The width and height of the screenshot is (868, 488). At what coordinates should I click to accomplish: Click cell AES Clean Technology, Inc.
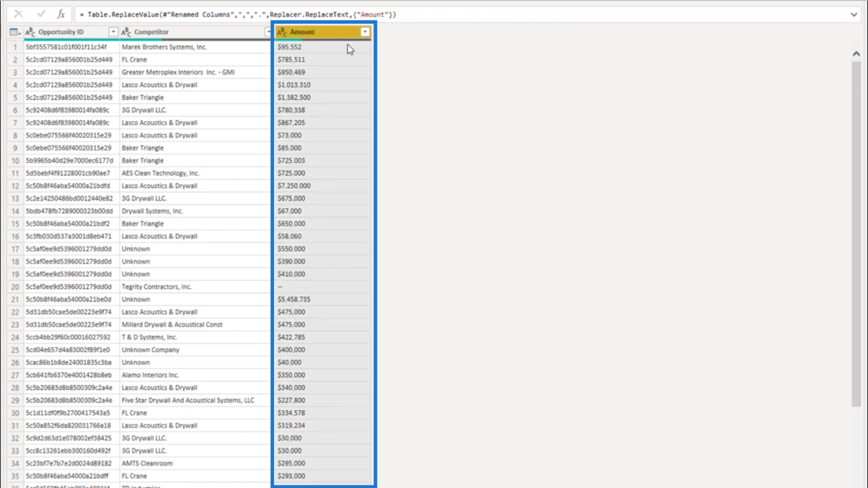pyautogui.click(x=160, y=173)
